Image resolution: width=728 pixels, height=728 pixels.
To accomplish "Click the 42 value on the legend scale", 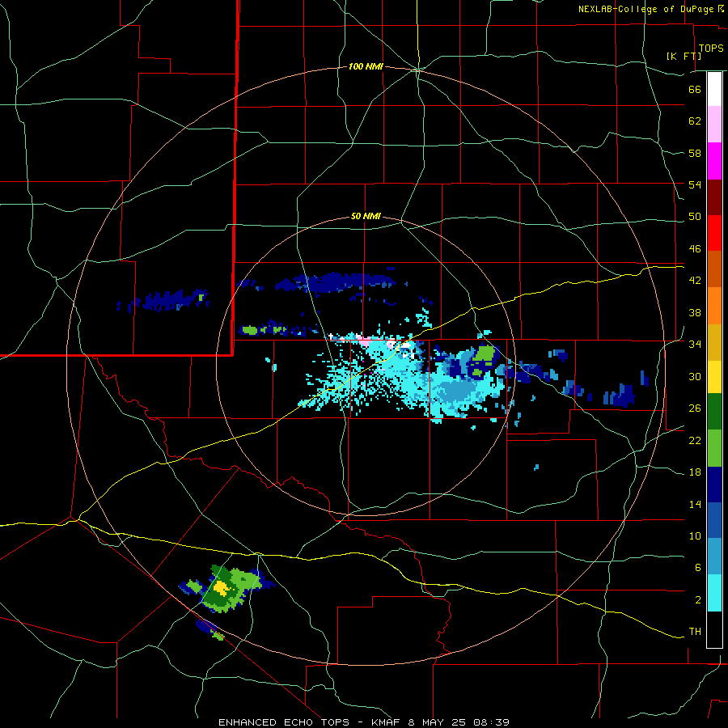I will pyautogui.click(x=695, y=280).
